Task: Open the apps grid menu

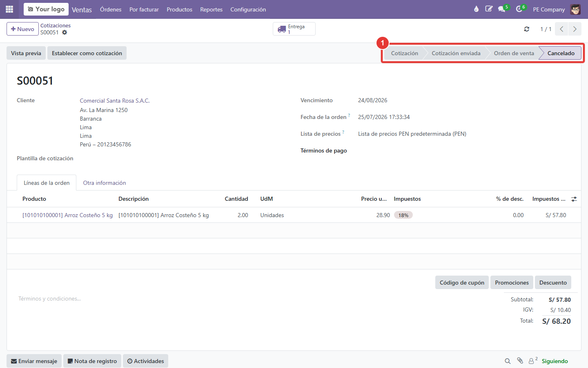Action: tap(9, 9)
